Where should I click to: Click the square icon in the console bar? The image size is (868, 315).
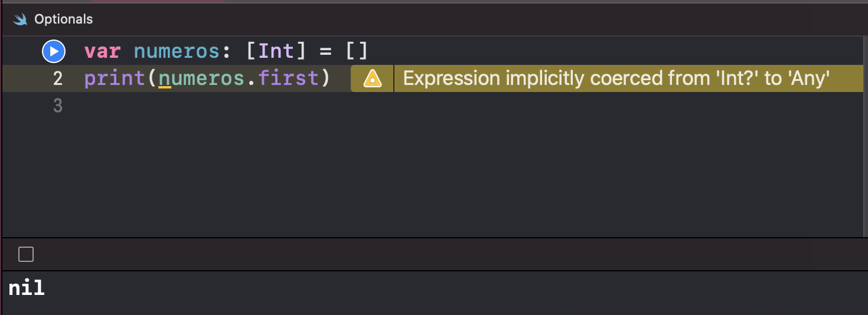pos(26,254)
